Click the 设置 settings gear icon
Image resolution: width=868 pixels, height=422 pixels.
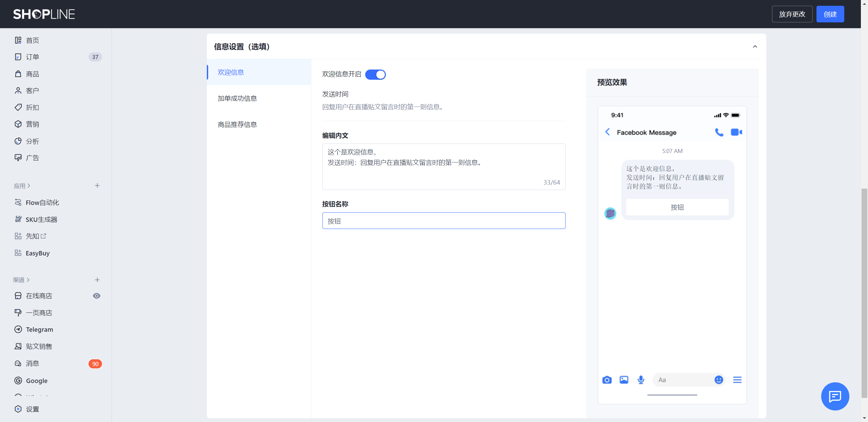18,409
